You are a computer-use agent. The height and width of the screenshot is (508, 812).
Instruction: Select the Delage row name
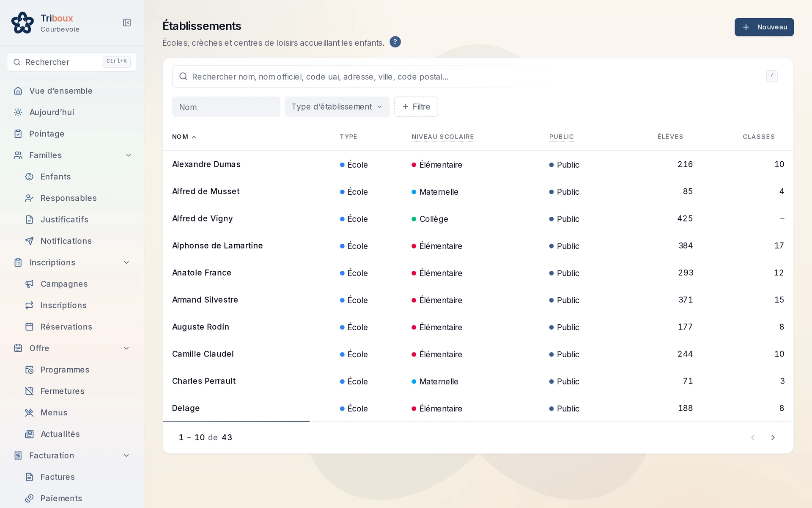[x=186, y=408]
